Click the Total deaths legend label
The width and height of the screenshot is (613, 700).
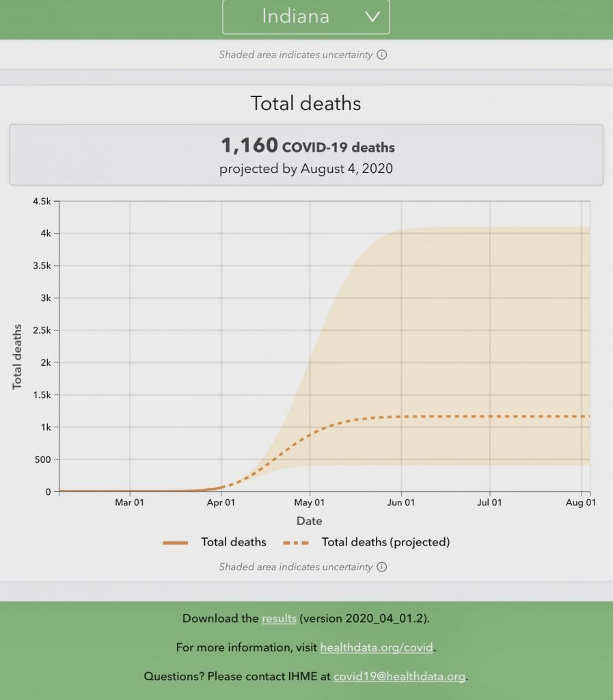[x=233, y=542]
